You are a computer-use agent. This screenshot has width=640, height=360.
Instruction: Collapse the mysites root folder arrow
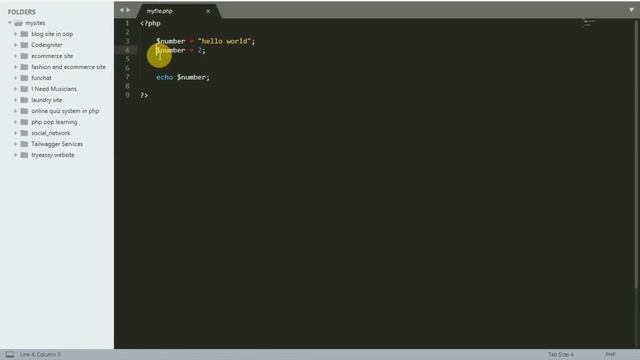10,23
